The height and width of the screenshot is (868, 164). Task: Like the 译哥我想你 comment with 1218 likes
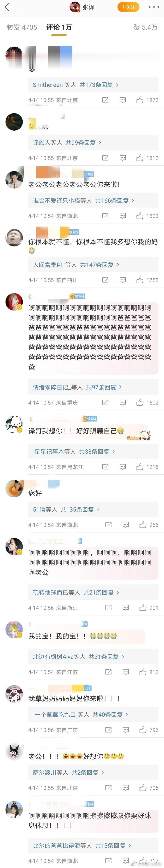pyautogui.click(x=140, y=467)
